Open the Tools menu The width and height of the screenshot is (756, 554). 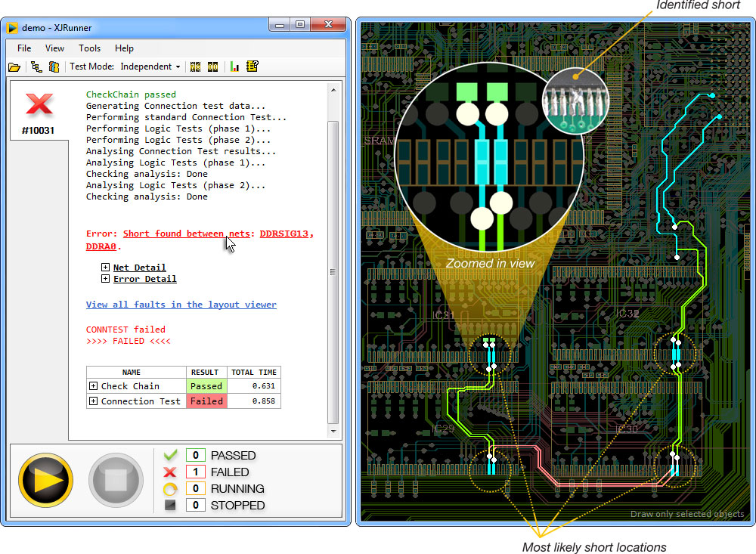click(x=90, y=48)
